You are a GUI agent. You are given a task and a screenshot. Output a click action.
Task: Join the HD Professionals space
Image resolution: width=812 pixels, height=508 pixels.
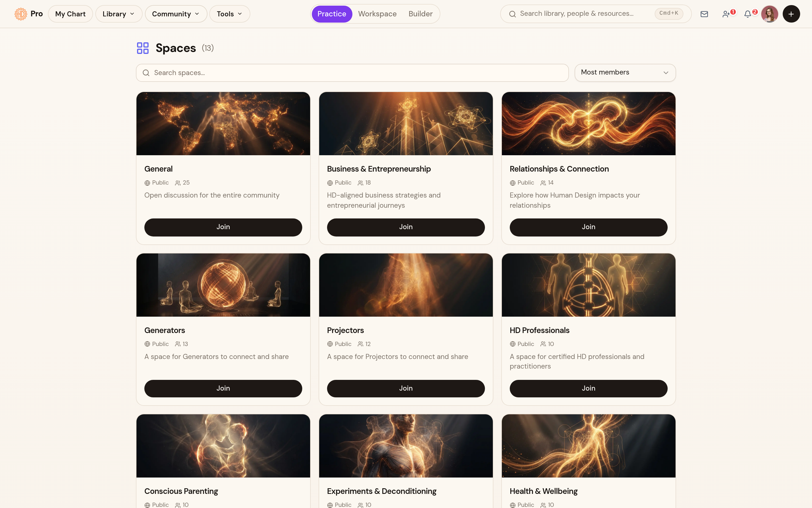click(x=588, y=388)
